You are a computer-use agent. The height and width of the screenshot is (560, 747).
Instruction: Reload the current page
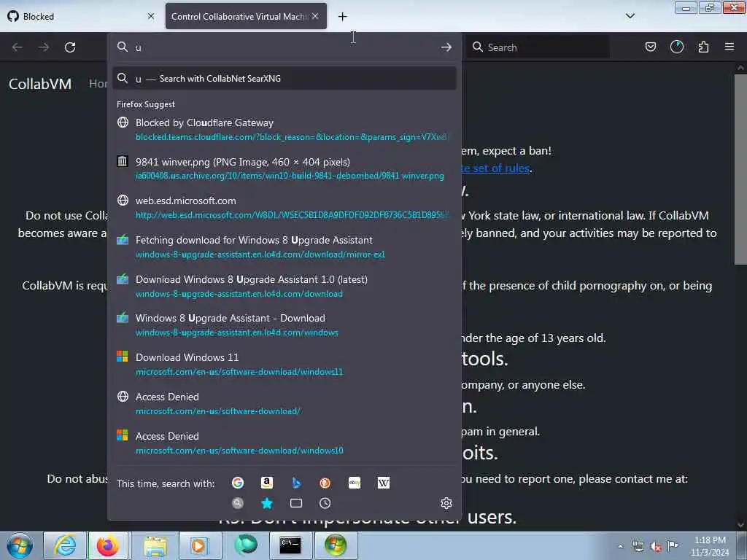(70, 47)
